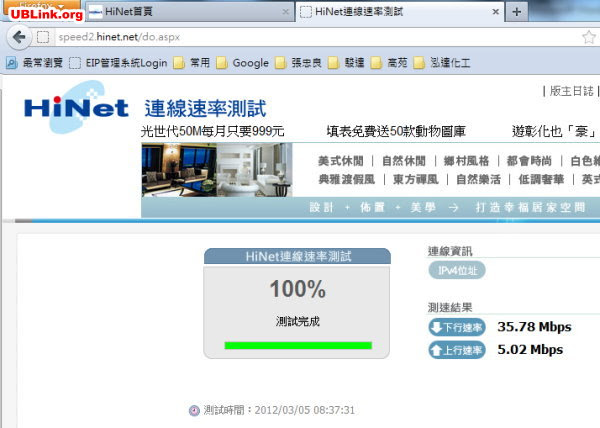600x428 pixels.
Task: Click the 上行速率 upload badge
Action: [x=457, y=350]
